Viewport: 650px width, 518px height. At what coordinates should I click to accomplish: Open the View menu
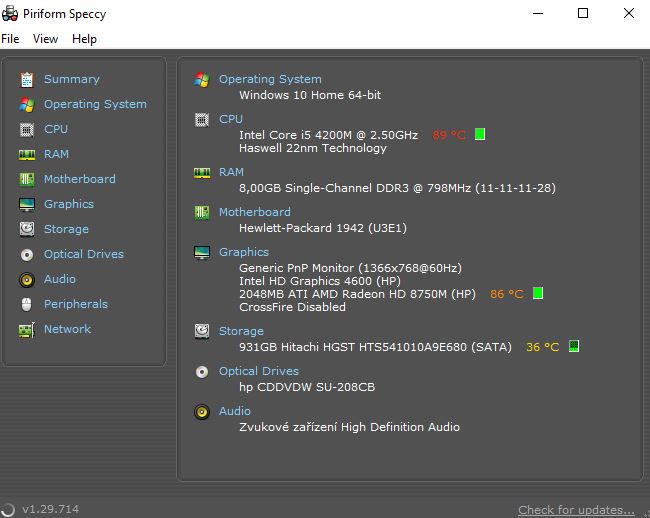(x=45, y=39)
